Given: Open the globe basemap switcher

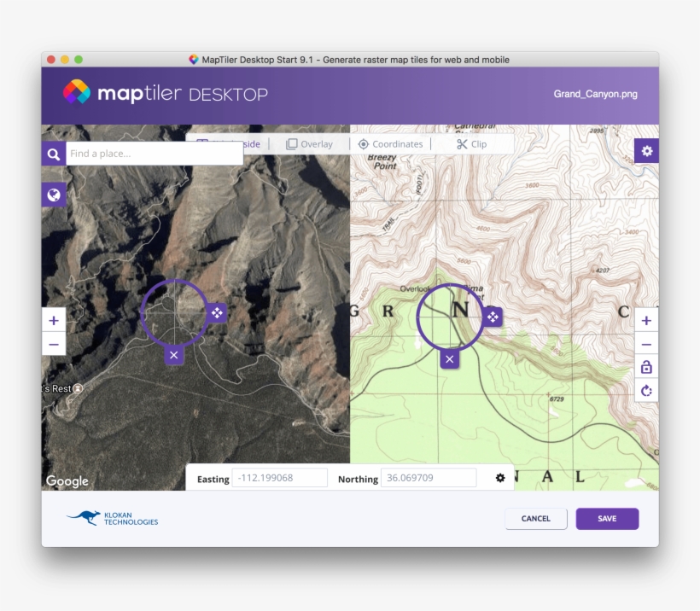Looking at the screenshot, I should (x=53, y=194).
